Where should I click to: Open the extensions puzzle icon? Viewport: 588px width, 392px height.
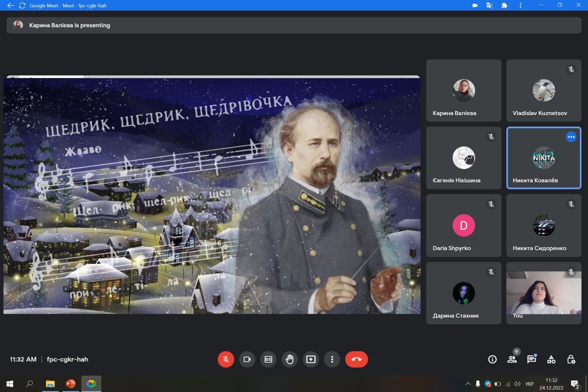[504, 6]
